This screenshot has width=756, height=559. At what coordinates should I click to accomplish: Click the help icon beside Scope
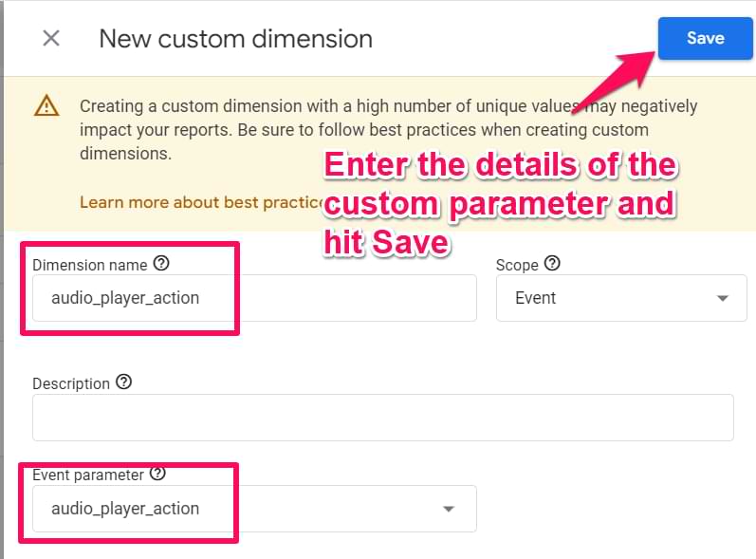[552, 263]
